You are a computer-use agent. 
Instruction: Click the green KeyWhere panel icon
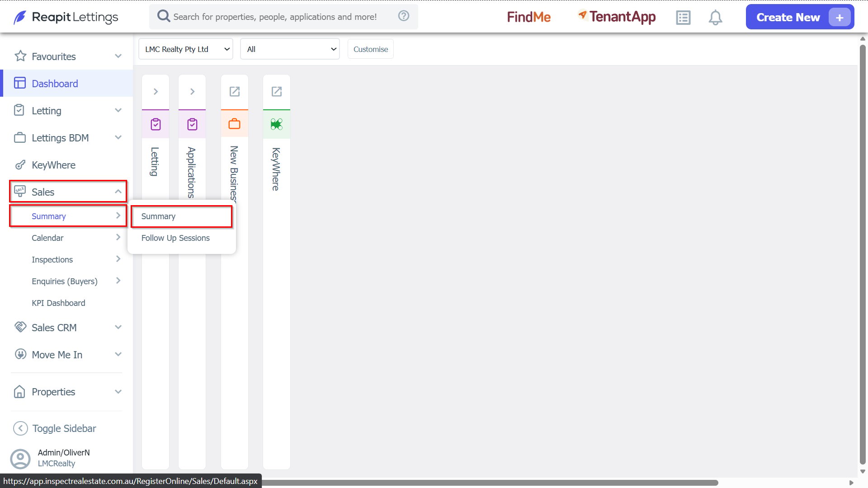coord(277,124)
